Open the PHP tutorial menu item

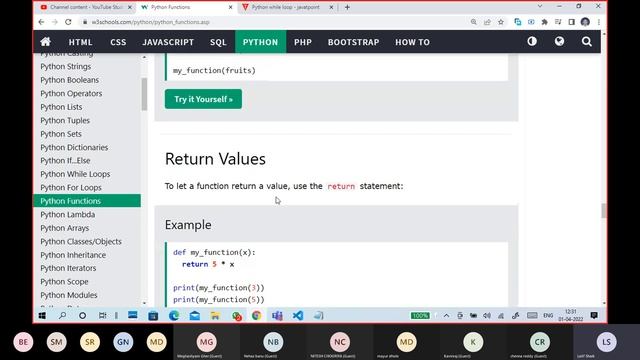click(x=303, y=42)
